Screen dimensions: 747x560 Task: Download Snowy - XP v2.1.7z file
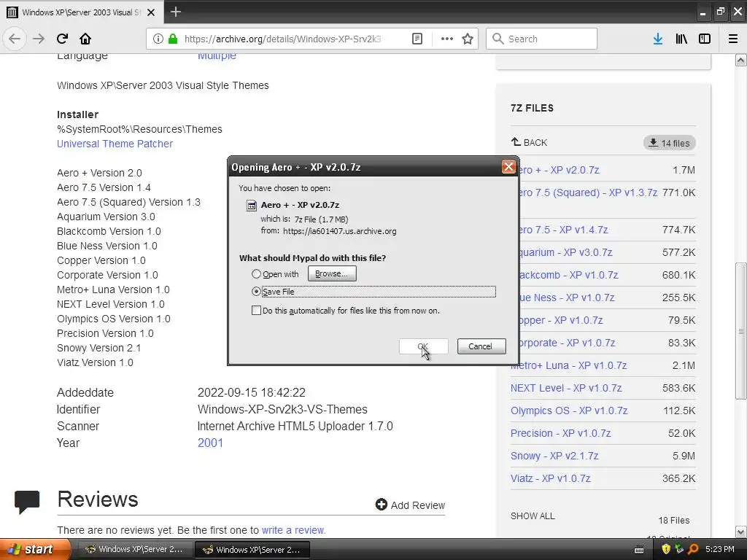pyautogui.click(x=554, y=456)
